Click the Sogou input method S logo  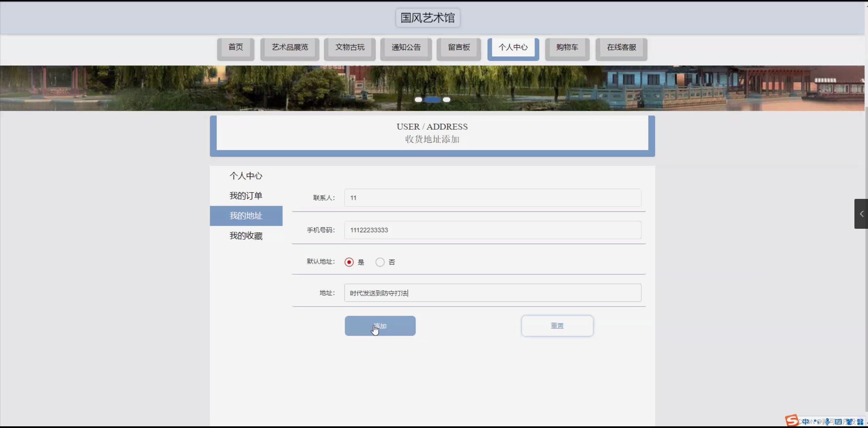[x=792, y=421]
